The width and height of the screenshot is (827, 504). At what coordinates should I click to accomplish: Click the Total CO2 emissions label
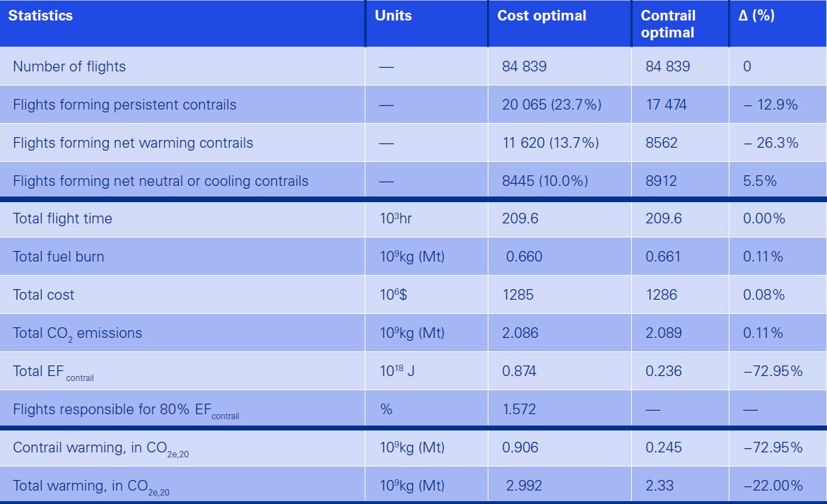(x=77, y=334)
